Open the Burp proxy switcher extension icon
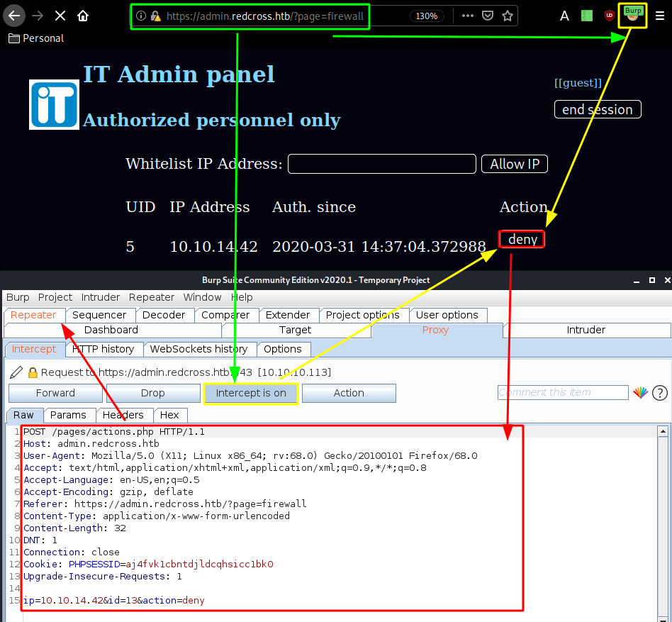Viewport: 672px width, 622px height. [632, 15]
